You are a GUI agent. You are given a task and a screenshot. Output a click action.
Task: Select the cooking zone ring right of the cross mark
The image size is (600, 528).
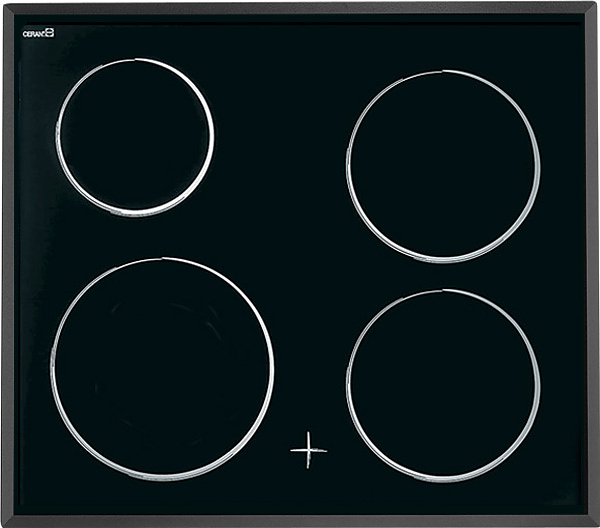pos(443,386)
